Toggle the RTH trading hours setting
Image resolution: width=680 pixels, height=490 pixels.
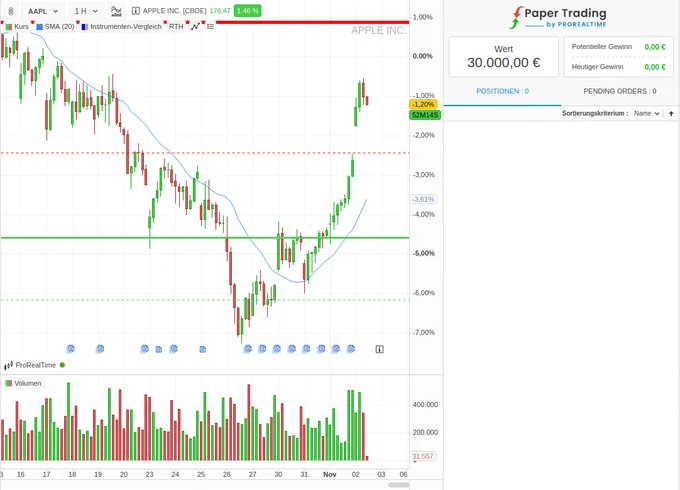pyautogui.click(x=176, y=26)
